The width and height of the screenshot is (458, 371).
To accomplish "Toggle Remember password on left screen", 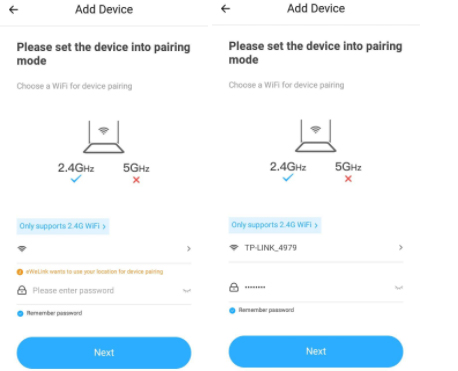I will [x=20, y=314].
